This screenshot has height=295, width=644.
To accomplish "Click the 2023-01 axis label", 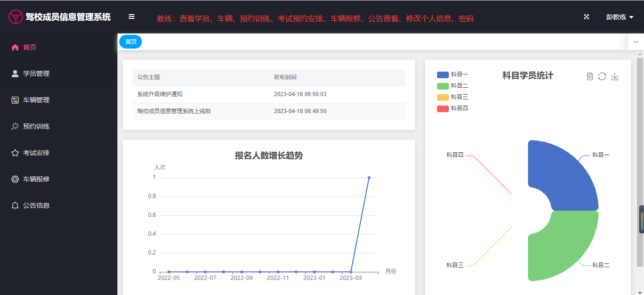I will 314,278.
